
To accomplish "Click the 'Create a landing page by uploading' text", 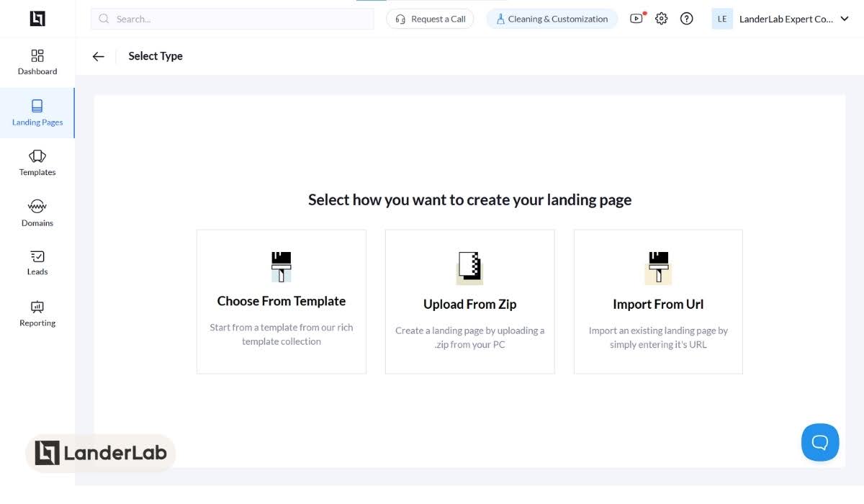I will coord(470,338).
